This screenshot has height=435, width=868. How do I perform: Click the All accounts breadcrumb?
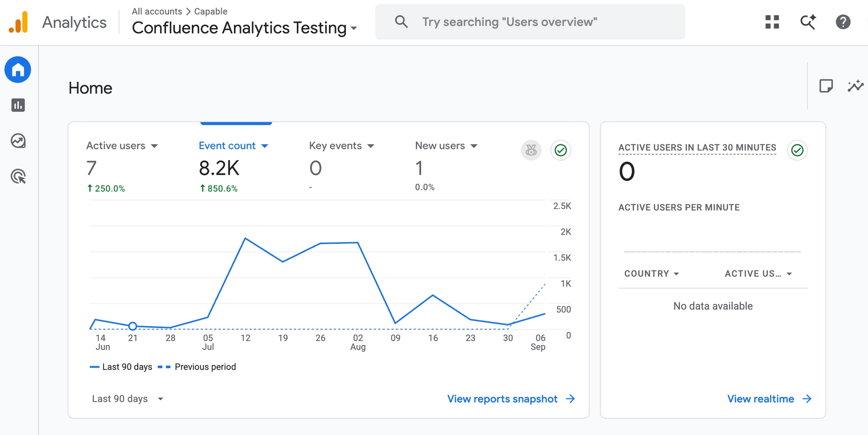click(x=157, y=11)
